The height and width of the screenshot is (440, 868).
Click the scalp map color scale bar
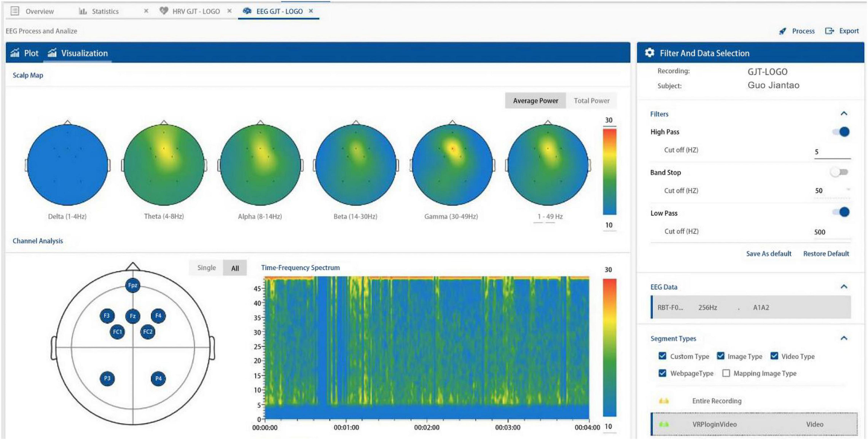click(609, 171)
